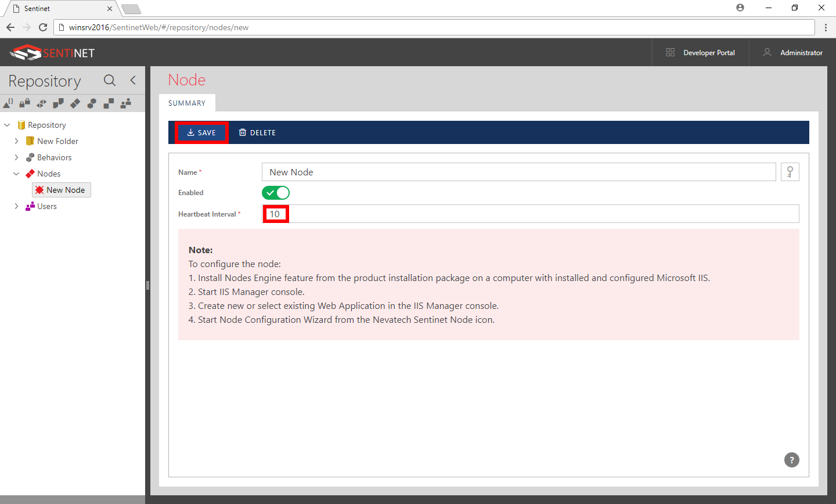The width and height of the screenshot is (836, 504).
Task: Click the yellow New Folder icon
Action: click(30, 141)
